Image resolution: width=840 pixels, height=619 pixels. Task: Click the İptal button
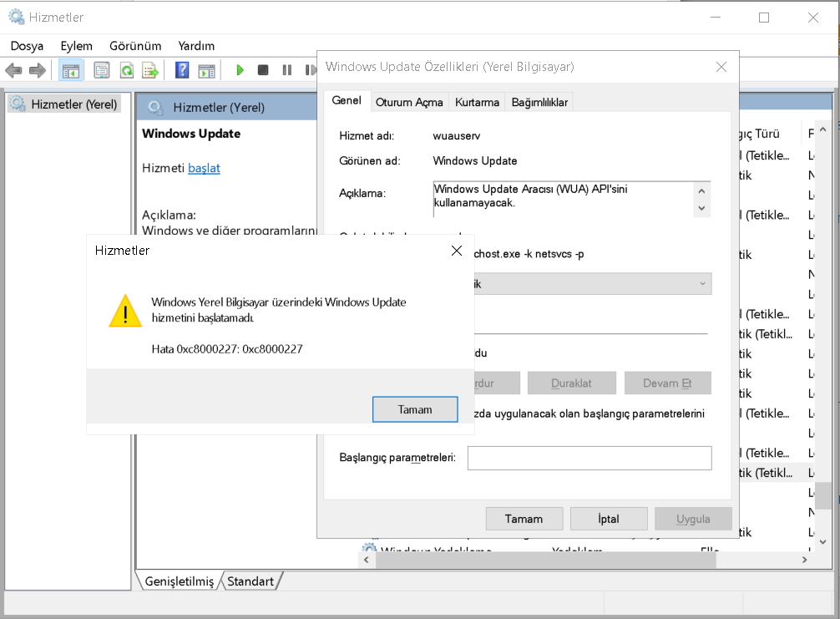pos(609,519)
